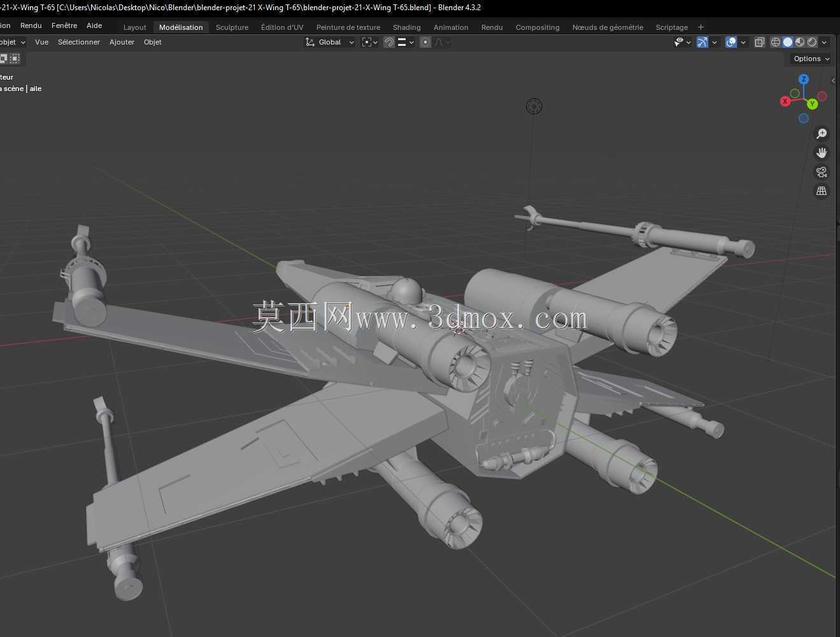The height and width of the screenshot is (637, 840).
Task: Switch to the Édition d'UV workspace tab
Action: click(x=282, y=27)
